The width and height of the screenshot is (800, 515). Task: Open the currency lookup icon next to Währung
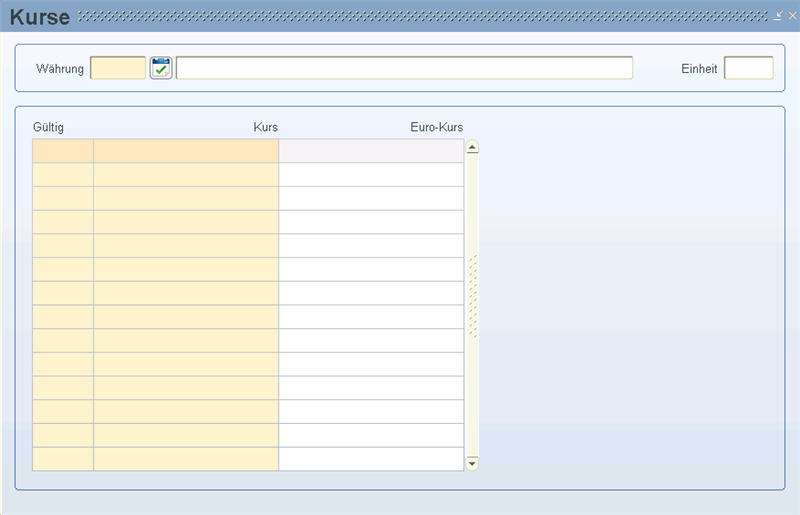click(161, 68)
